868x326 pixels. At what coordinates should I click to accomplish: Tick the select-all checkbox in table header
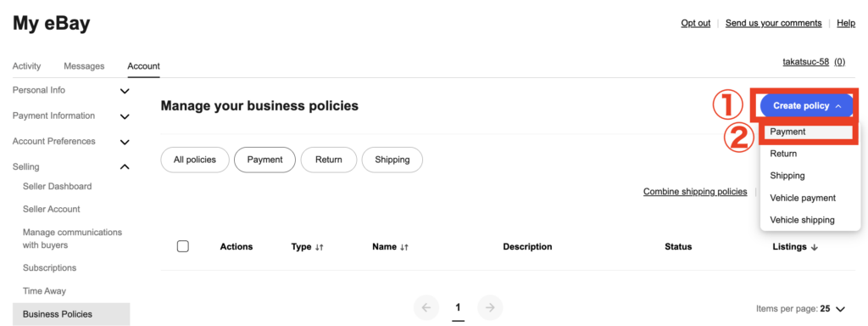(183, 247)
